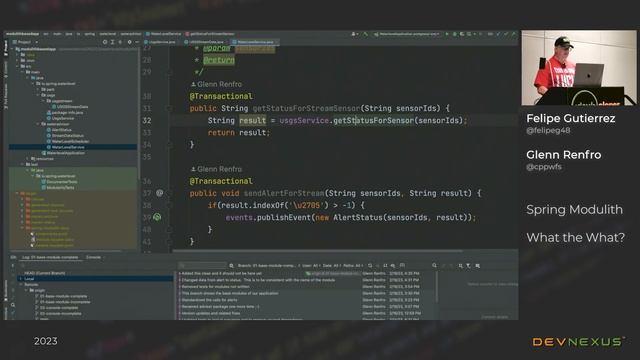
Task: Open Project panel gear options
Action: pos(129,42)
